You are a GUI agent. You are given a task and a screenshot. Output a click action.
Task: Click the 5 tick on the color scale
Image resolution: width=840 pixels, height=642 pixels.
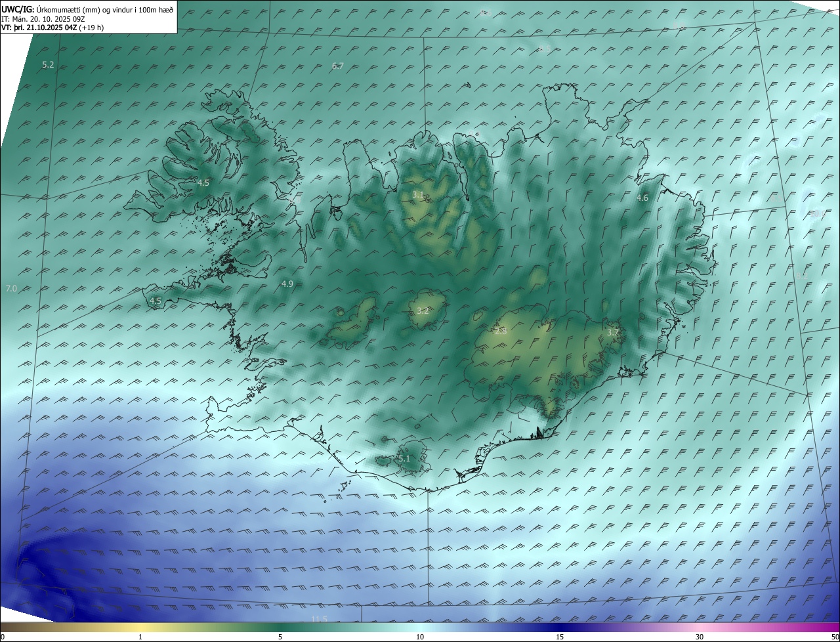tap(280, 637)
